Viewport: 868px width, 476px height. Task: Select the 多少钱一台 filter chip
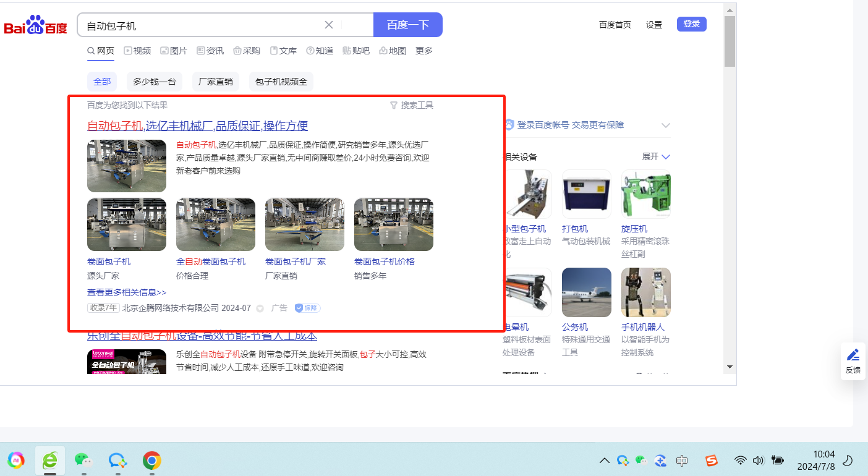155,82
